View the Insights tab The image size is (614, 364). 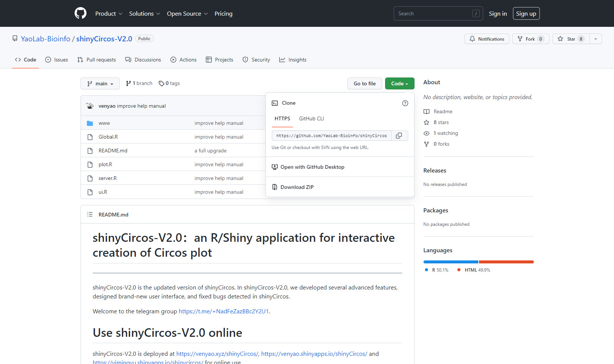pos(293,60)
